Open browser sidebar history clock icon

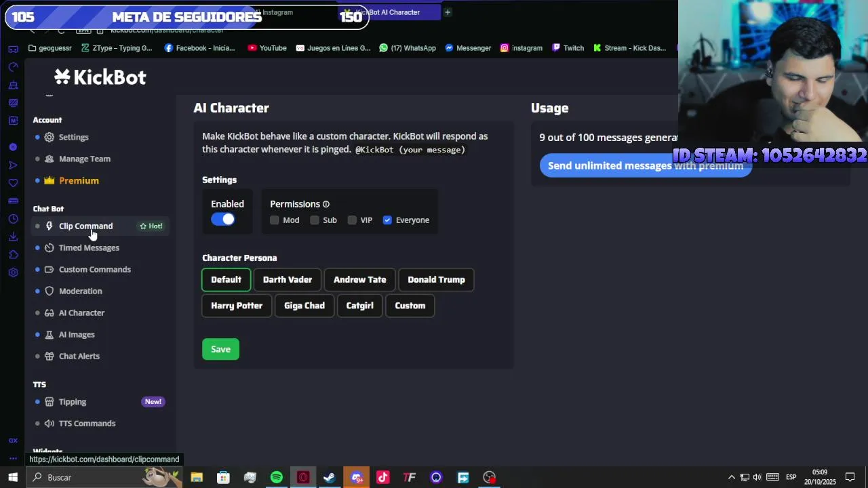(13, 219)
